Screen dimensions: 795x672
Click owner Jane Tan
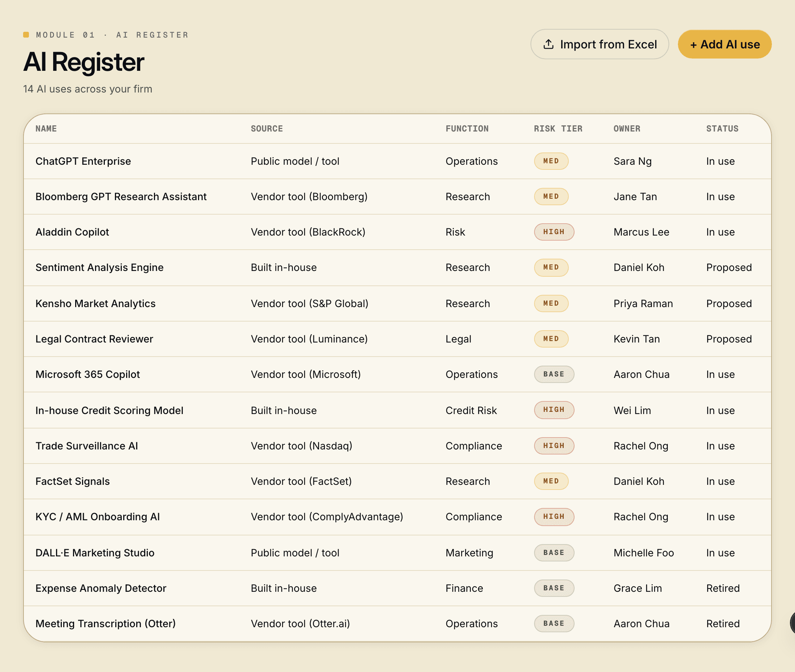click(x=635, y=197)
